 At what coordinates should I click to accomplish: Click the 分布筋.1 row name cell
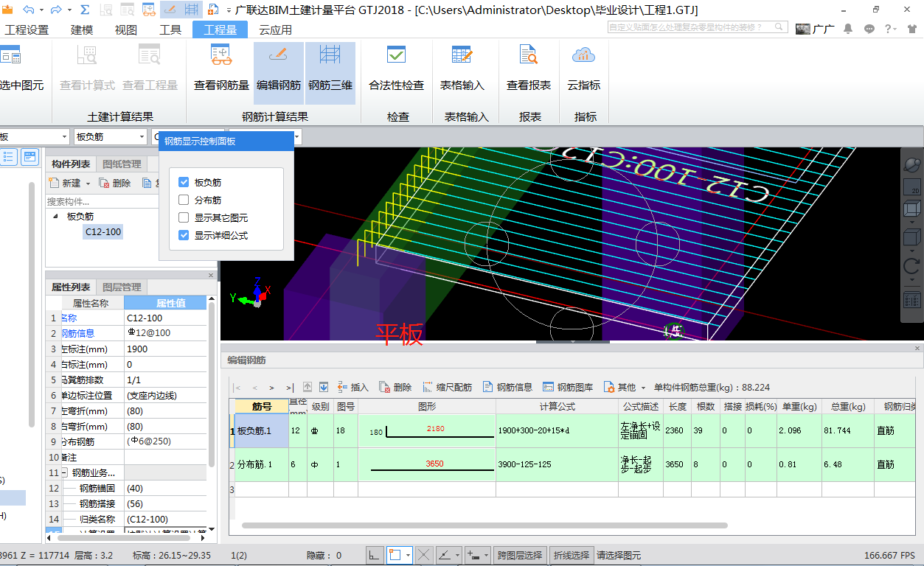(x=262, y=464)
